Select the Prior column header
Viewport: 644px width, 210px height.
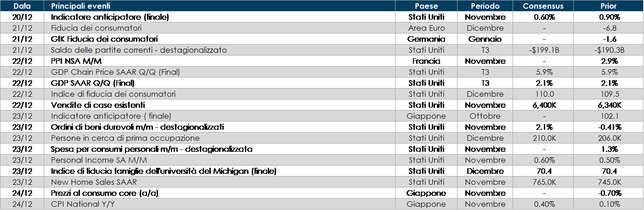[609, 6]
